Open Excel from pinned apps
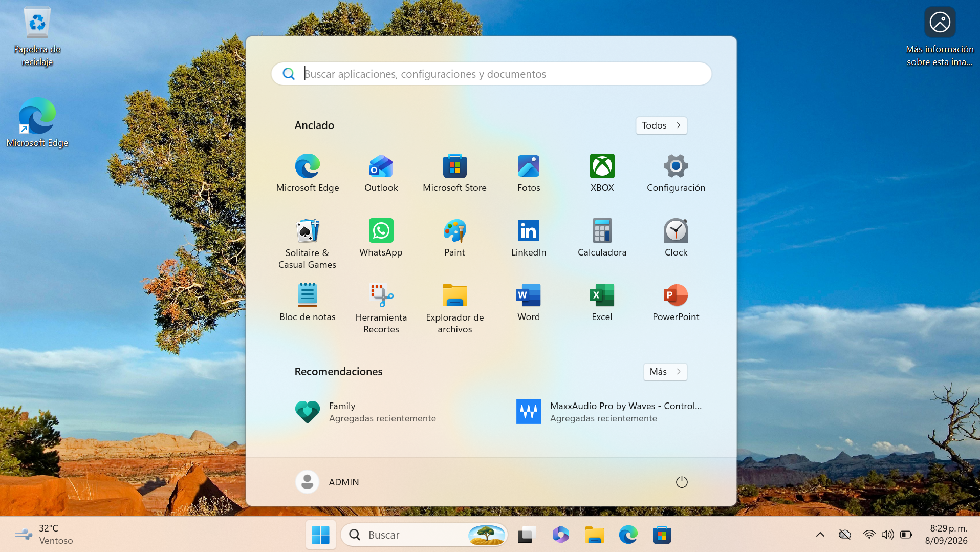 click(602, 302)
